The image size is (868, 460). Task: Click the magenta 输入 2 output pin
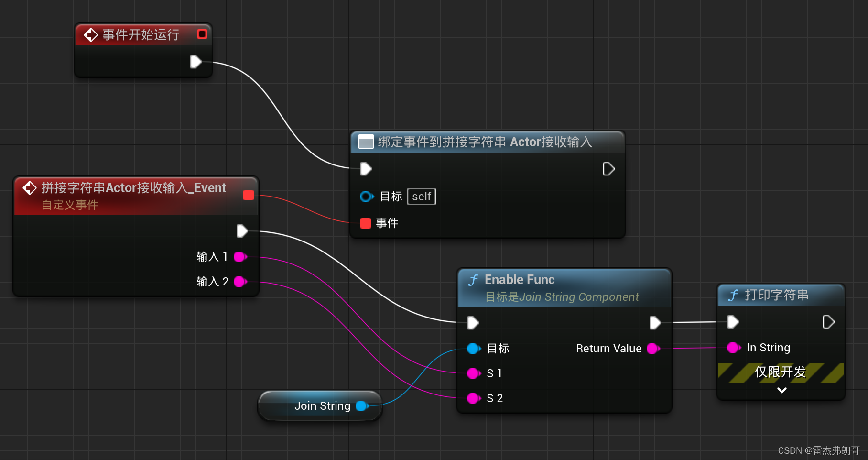[240, 282]
